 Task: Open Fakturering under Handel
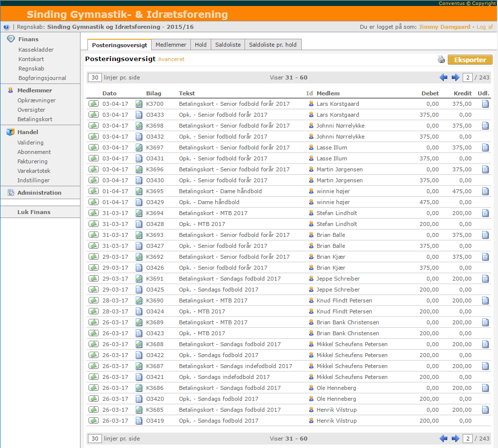coord(32,161)
